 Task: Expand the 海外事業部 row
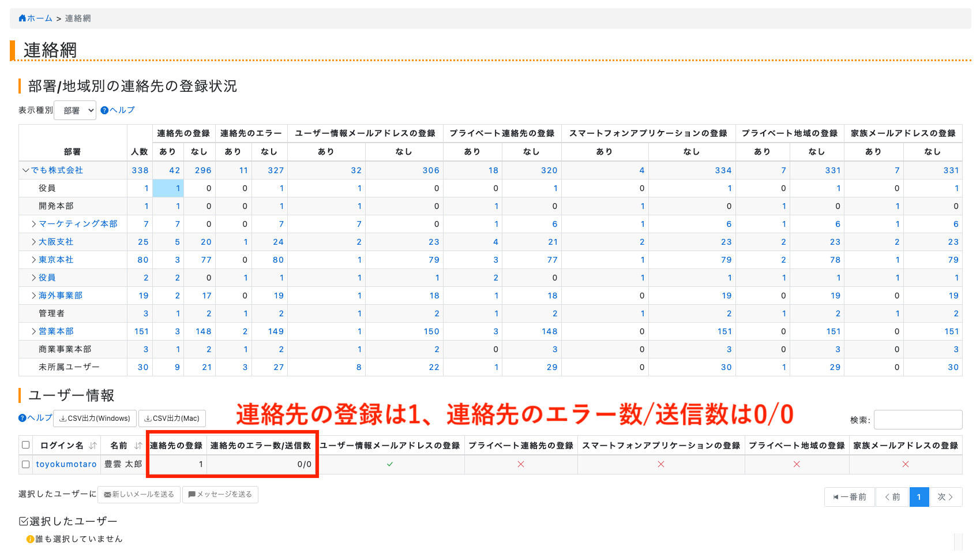tap(34, 296)
